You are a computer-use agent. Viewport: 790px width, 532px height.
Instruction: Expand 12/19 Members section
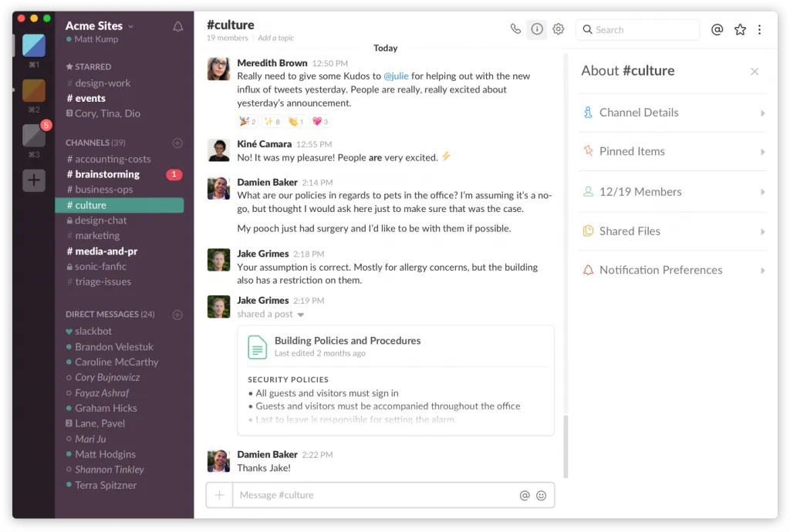click(673, 192)
